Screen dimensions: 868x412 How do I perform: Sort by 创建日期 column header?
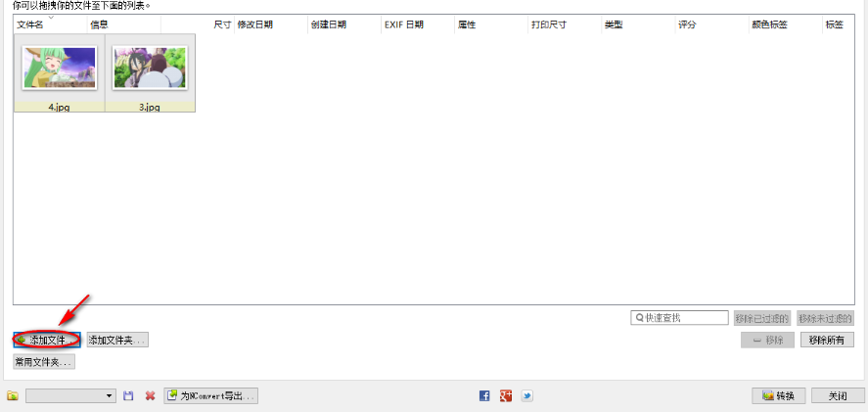tap(344, 24)
